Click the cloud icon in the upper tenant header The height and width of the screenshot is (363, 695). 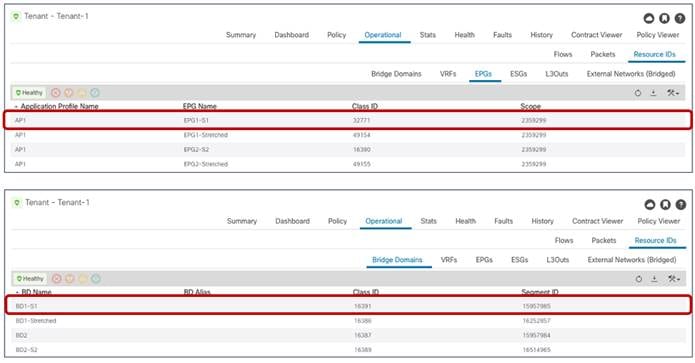(649, 18)
